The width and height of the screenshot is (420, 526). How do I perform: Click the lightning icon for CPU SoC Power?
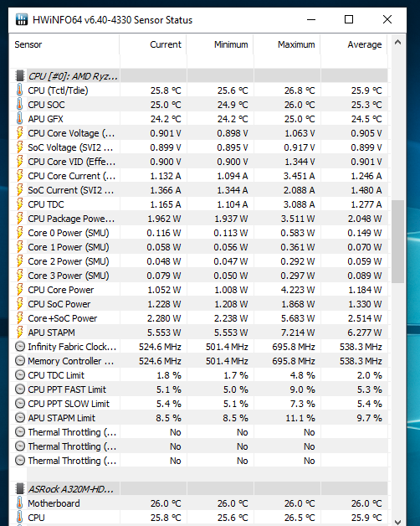tap(20, 304)
